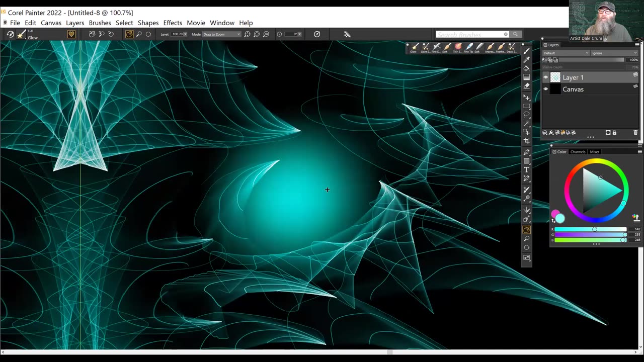Toggle preserve transparency icon in Layers

[545, 60]
